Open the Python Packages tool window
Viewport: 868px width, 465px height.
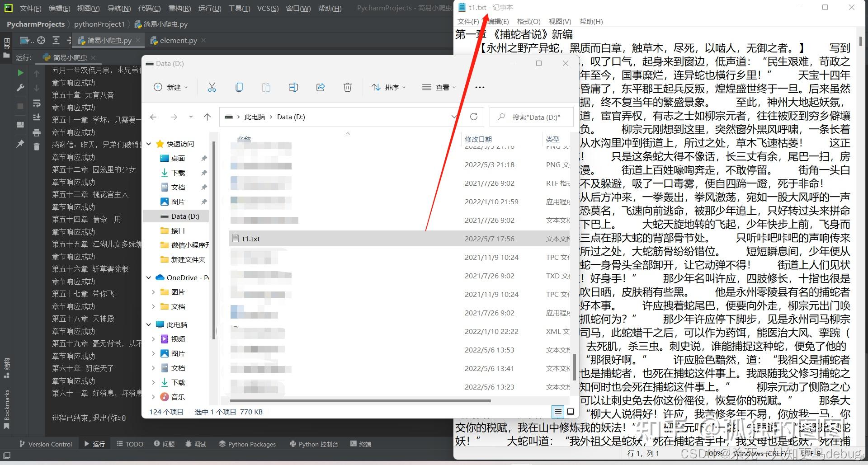(247, 444)
